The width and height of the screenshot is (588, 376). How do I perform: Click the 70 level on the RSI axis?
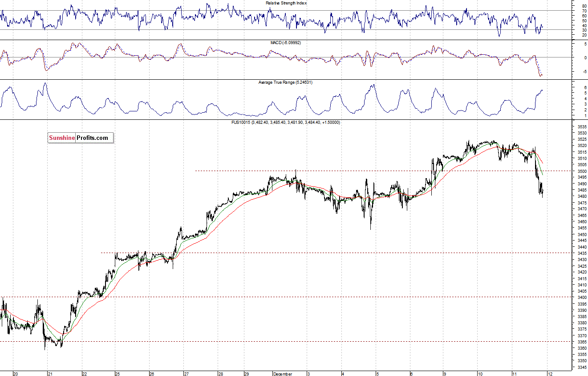(584, 11)
